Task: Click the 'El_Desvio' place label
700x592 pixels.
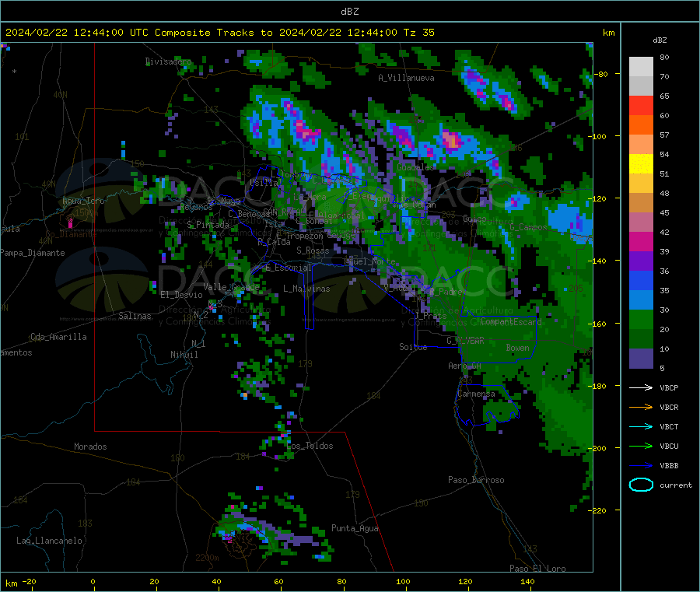Action: (x=182, y=295)
